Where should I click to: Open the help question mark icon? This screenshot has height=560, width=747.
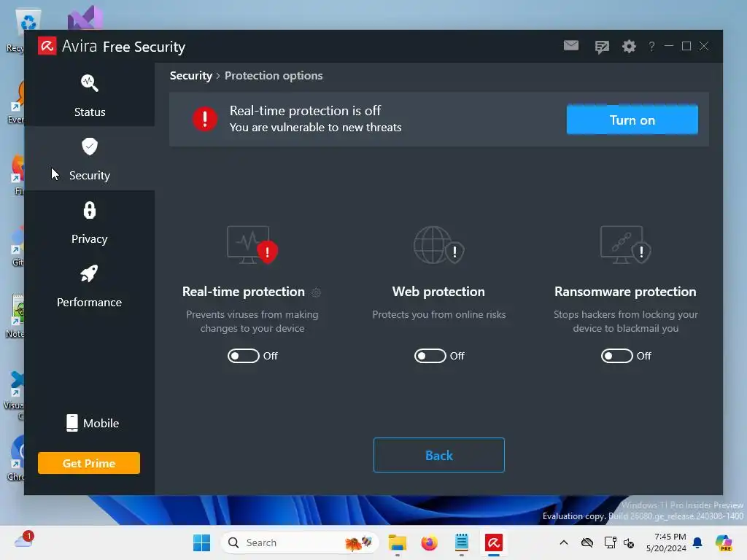[651, 46]
